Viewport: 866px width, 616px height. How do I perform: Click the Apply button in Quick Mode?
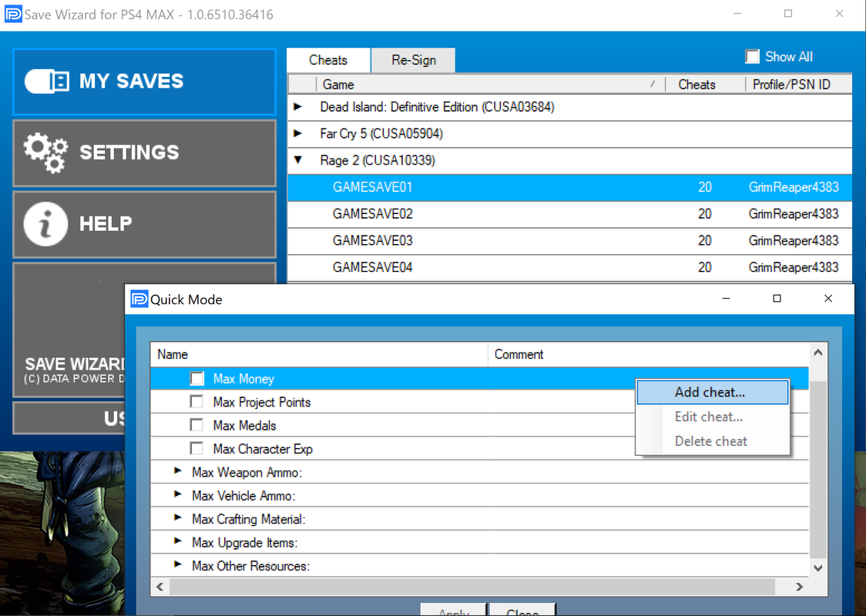pyautogui.click(x=454, y=610)
